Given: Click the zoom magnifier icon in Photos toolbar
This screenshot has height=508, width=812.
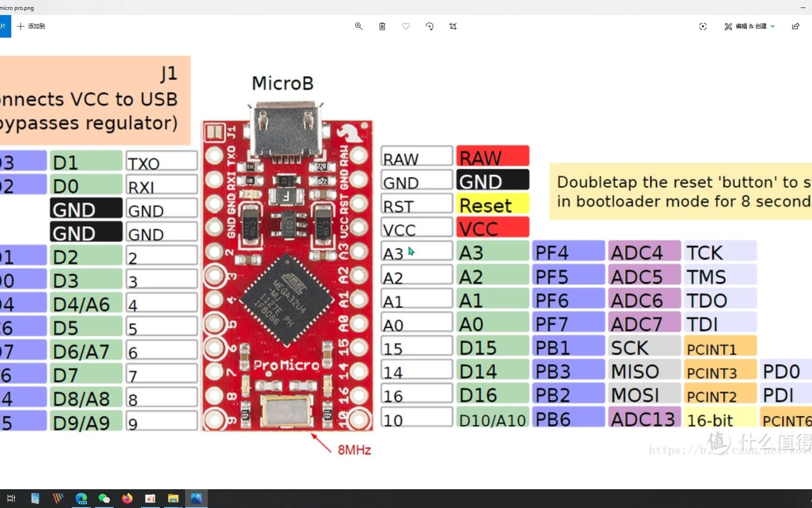Looking at the screenshot, I should (x=359, y=26).
